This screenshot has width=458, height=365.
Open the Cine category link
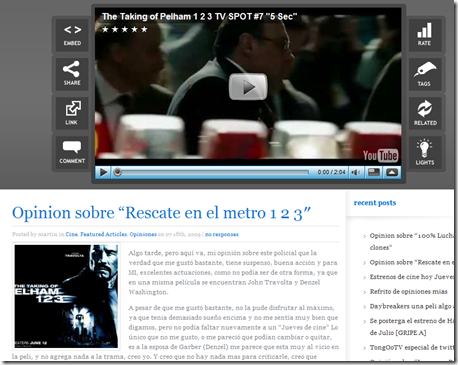[x=72, y=234]
